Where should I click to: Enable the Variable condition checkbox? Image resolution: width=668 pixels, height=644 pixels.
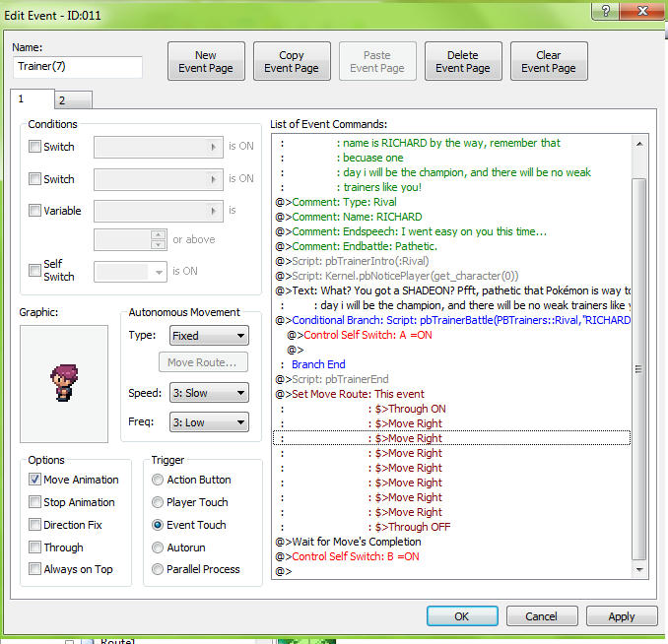point(34,211)
